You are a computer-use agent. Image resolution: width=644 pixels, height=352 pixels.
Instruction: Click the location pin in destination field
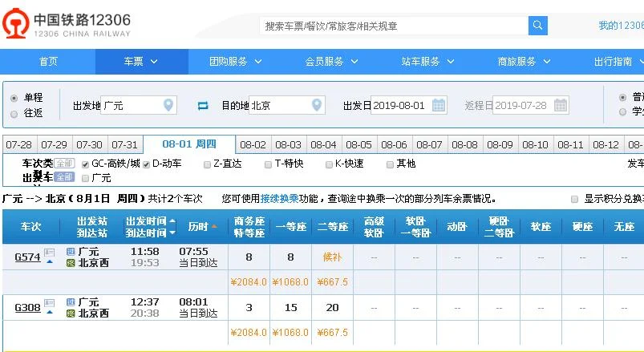click(x=317, y=105)
